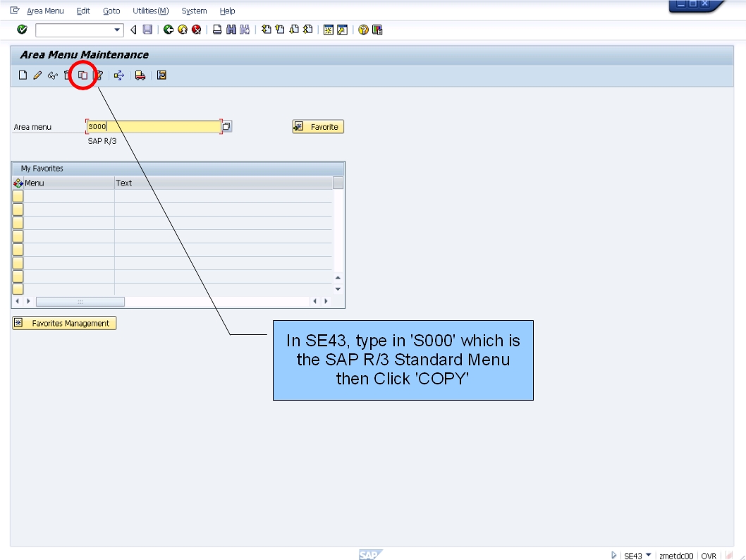Viewport: 746px width, 560px height.
Task: Click the Help question mark icon
Action: (364, 29)
